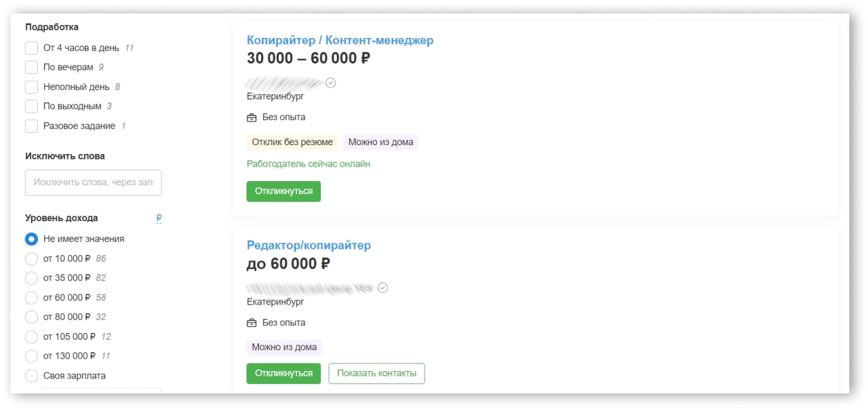Enable the Разовое задание checkbox
Screen dimensions: 868x409
(x=31, y=125)
